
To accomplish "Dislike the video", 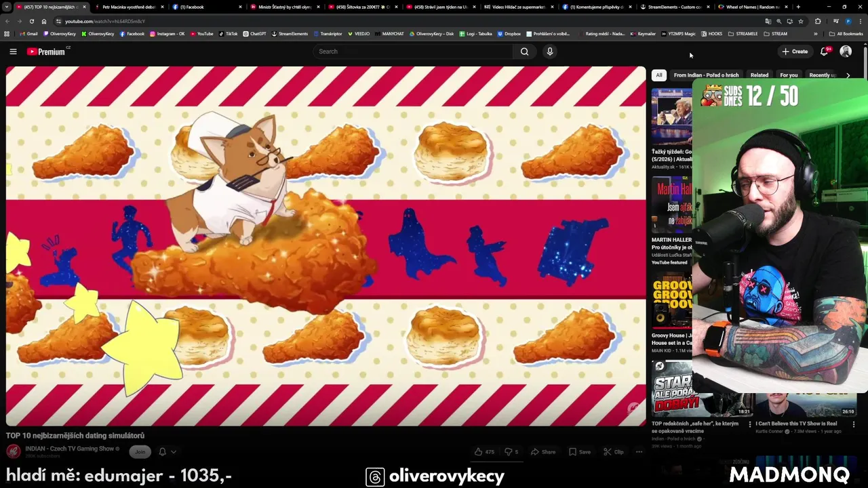I will (x=511, y=452).
